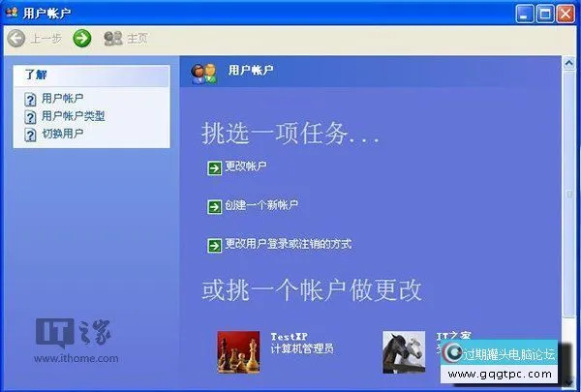
Task: Maximize the 用户帐户 window
Action: pyautogui.click(x=545, y=13)
